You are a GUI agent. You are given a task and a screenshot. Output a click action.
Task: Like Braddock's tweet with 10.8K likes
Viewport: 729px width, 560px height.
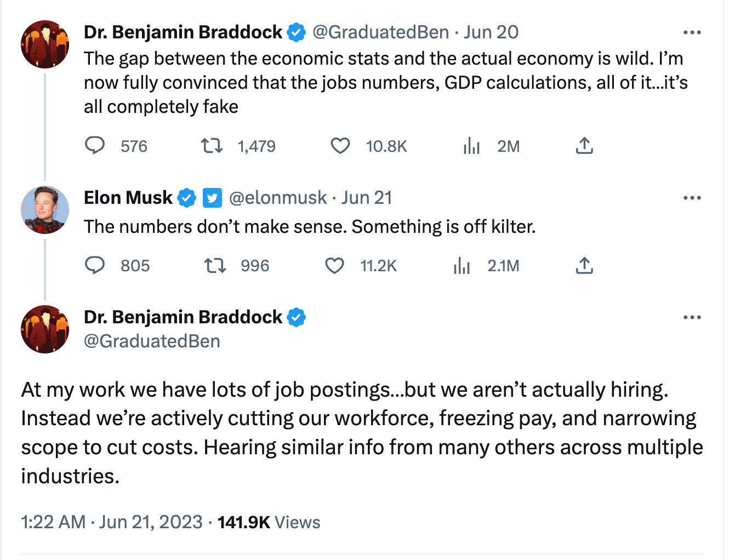tap(340, 146)
